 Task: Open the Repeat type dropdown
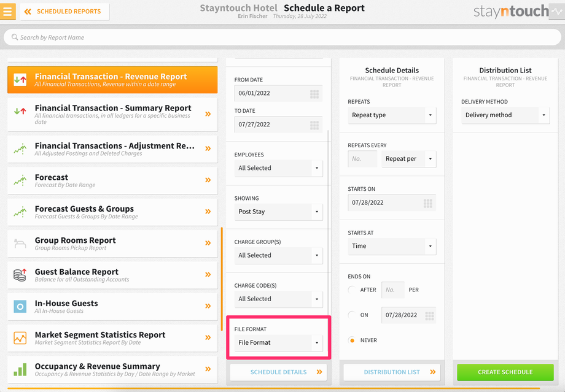pyautogui.click(x=392, y=115)
